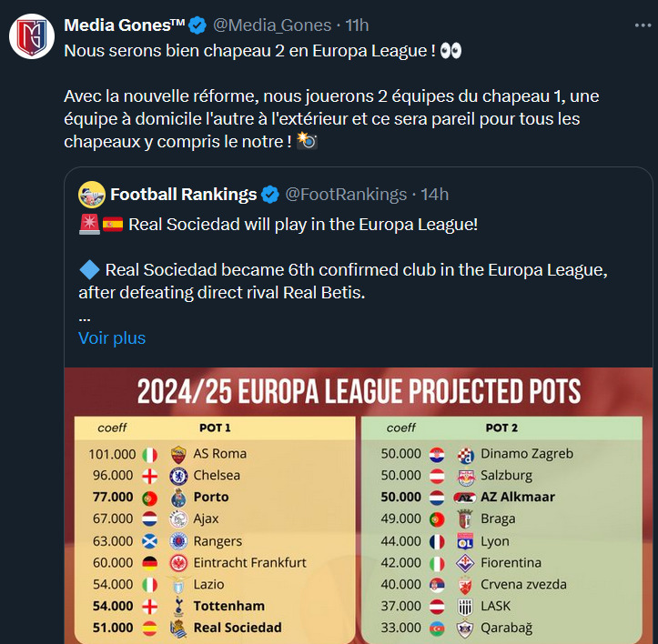Open the projected pots image title
The width and height of the screenshot is (658, 644).
click(359, 391)
